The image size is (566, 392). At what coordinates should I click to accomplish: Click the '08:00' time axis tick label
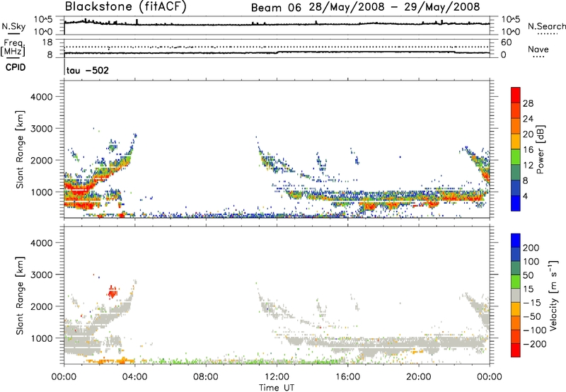click(206, 377)
